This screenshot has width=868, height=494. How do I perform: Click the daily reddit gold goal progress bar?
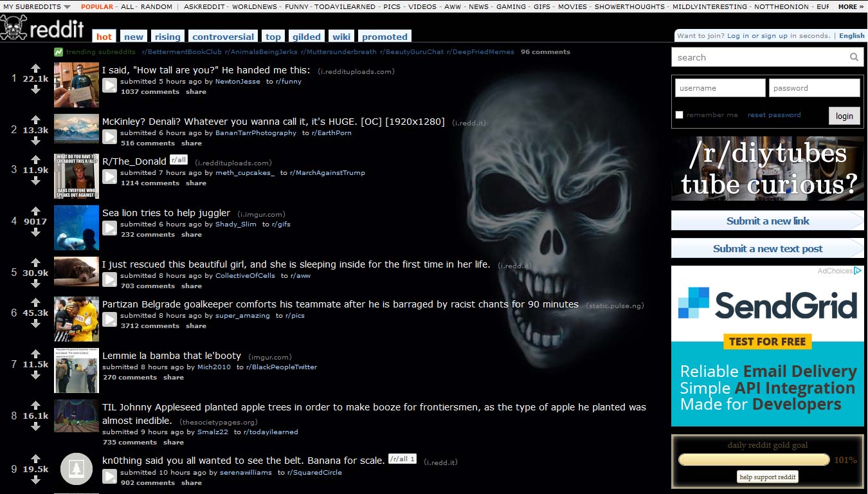pyautogui.click(x=753, y=459)
